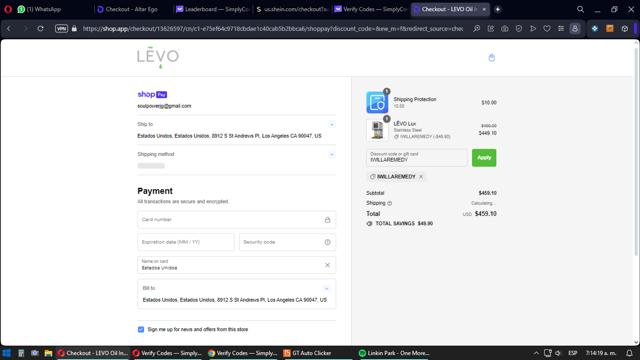Viewport: 640px width, 360px height.
Task: Open the orange extension icon
Action: point(610,29)
